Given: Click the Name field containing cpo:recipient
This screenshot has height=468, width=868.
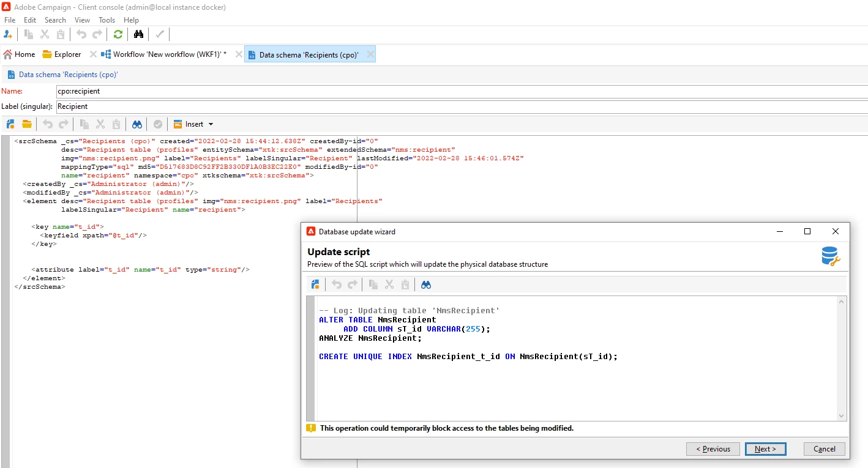Looking at the screenshot, I should click(462, 91).
